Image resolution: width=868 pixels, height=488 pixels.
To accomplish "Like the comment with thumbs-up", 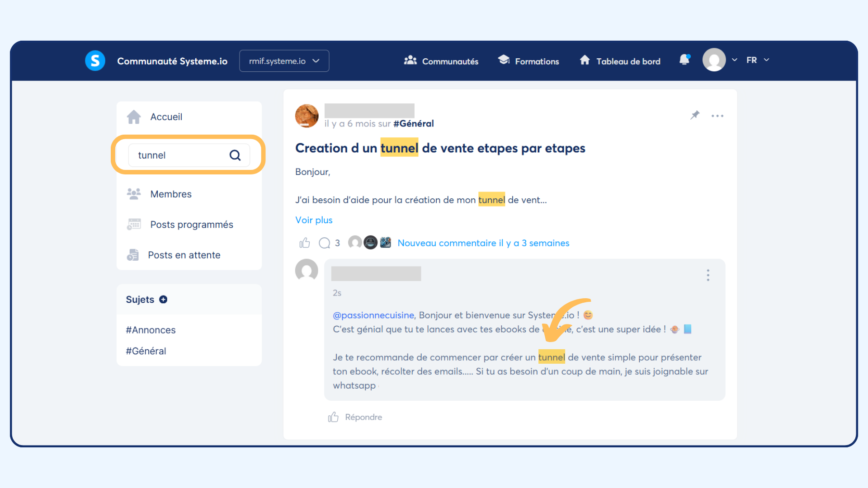I will pyautogui.click(x=333, y=417).
